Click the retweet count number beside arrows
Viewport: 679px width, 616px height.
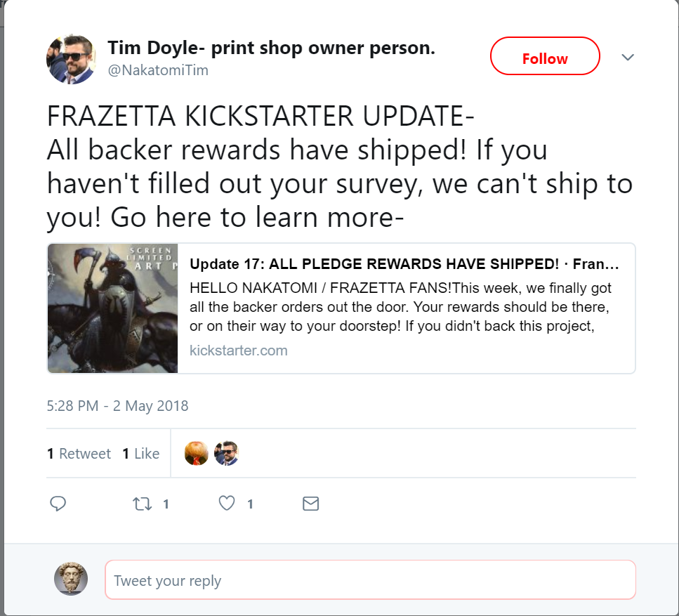166,504
